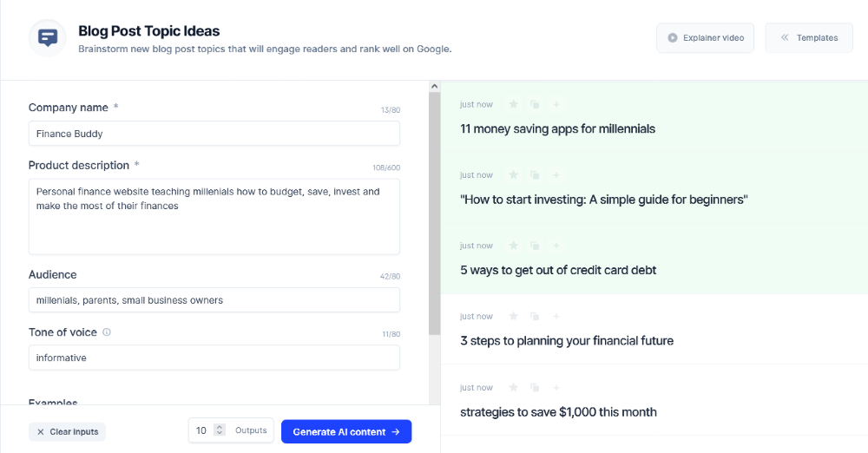Star the 'strategies to save $1,000' idea
The width and height of the screenshot is (868, 453).
tap(514, 388)
